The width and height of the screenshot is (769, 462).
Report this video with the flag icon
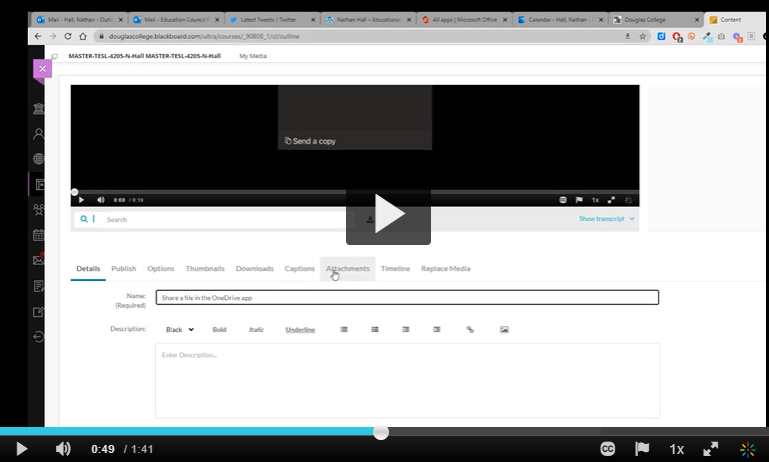pos(643,449)
